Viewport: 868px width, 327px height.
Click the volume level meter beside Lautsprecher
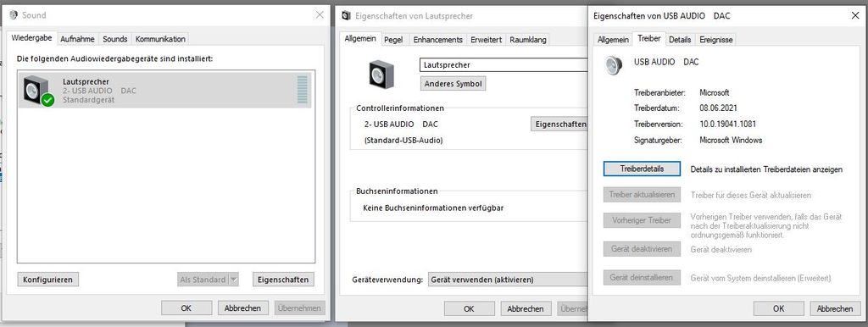tap(303, 90)
